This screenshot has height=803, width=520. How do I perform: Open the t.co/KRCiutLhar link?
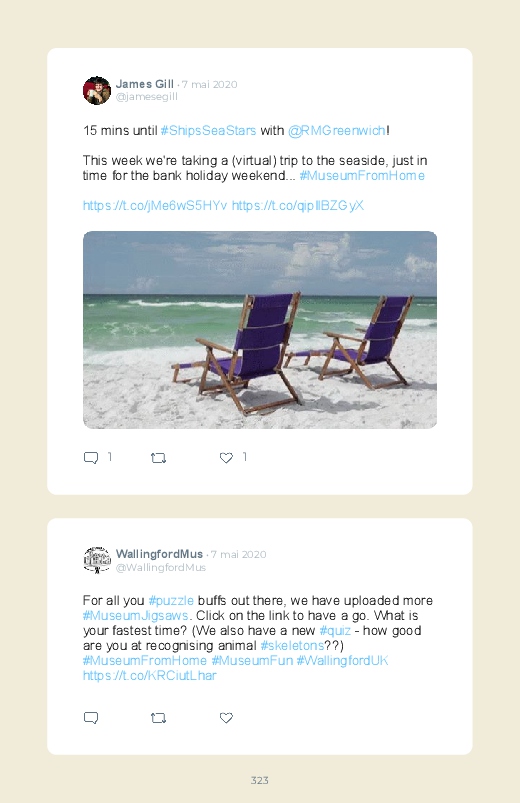tap(150, 675)
